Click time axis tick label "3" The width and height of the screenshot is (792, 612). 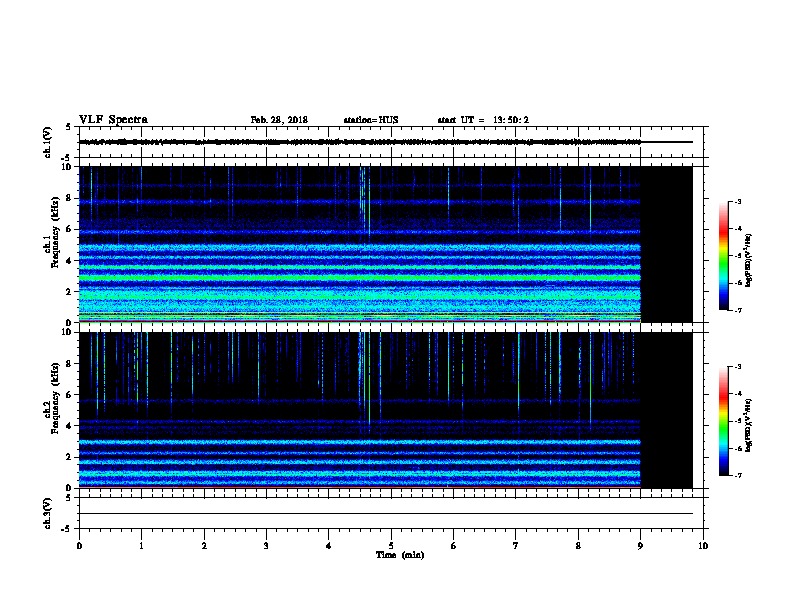pyautogui.click(x=266, y=546)
